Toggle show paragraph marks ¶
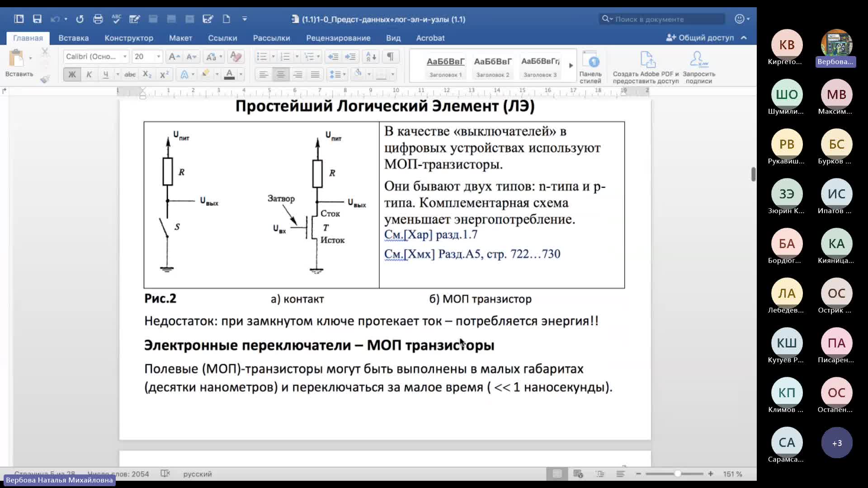 (390, 56)
